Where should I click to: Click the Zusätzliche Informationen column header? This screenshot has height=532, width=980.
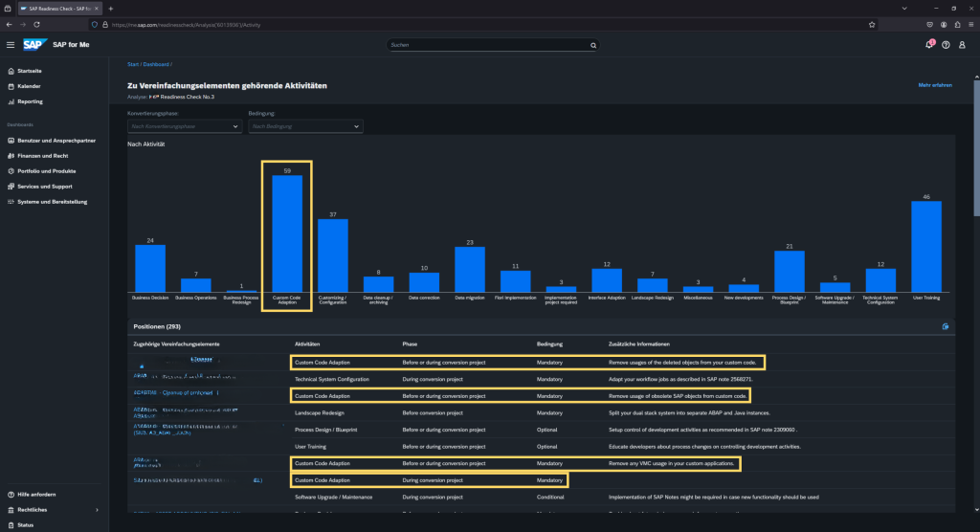(x=638, y=344)
